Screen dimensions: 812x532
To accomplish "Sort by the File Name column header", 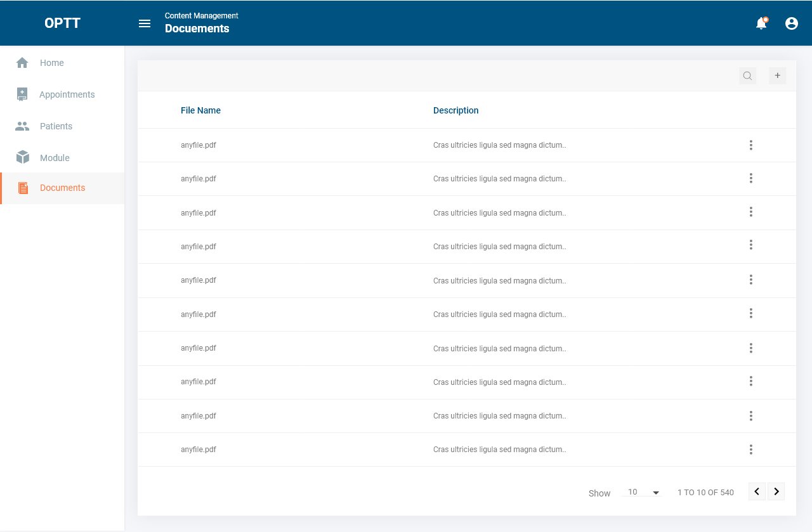I will (200, 110).
